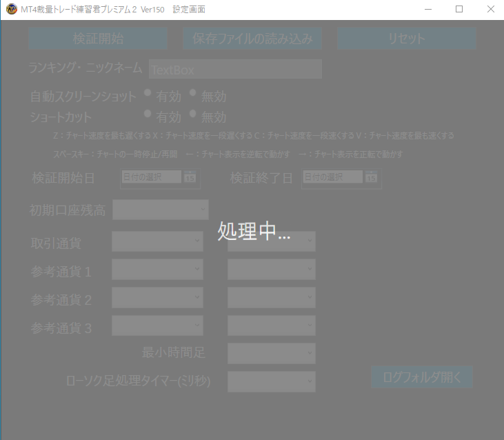Expand the ローソク足処理タイマー(ミリ秒) dropdown
504x440 pixels.
click(272, 381)
